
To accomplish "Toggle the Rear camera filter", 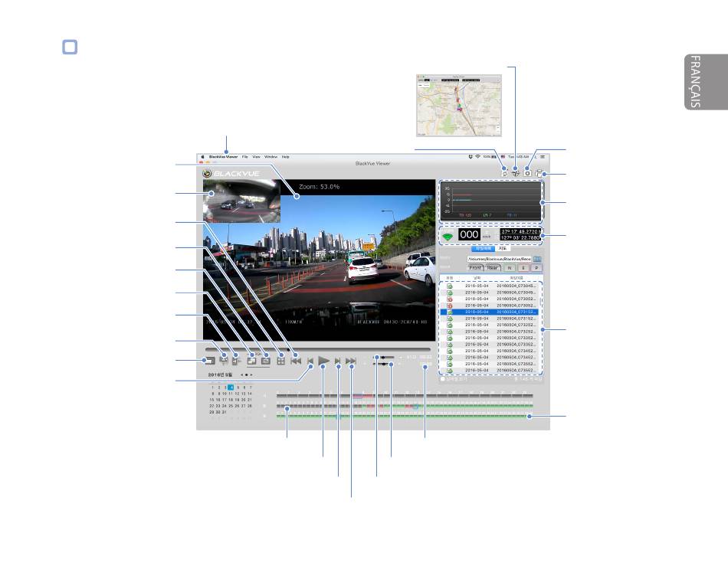I will pyautogui.click(x=493, y=268).
